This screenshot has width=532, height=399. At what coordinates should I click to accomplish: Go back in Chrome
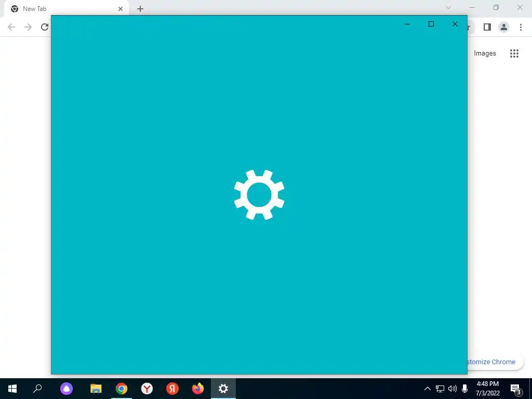pos(11,27)
